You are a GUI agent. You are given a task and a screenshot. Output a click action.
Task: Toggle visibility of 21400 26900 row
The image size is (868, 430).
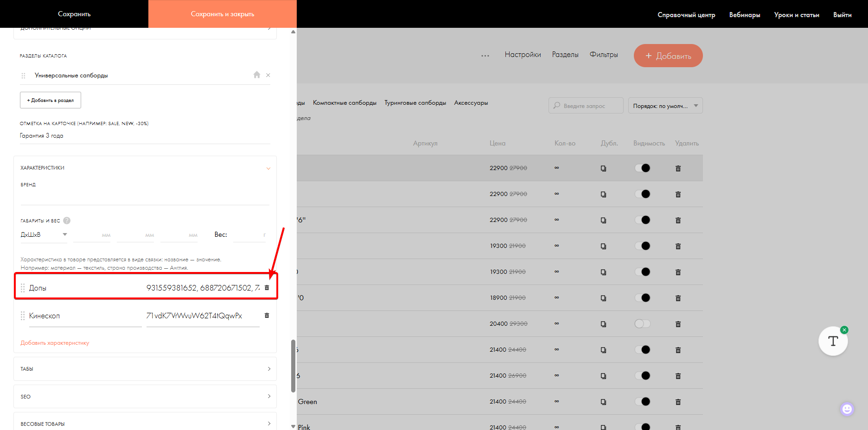pos(643,376)
